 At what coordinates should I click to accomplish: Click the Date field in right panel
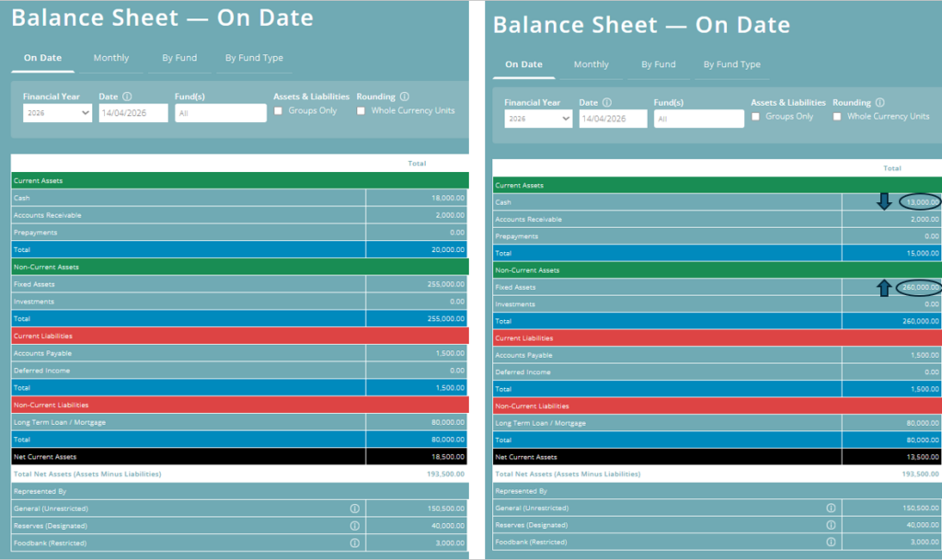[x=613, y=119]
